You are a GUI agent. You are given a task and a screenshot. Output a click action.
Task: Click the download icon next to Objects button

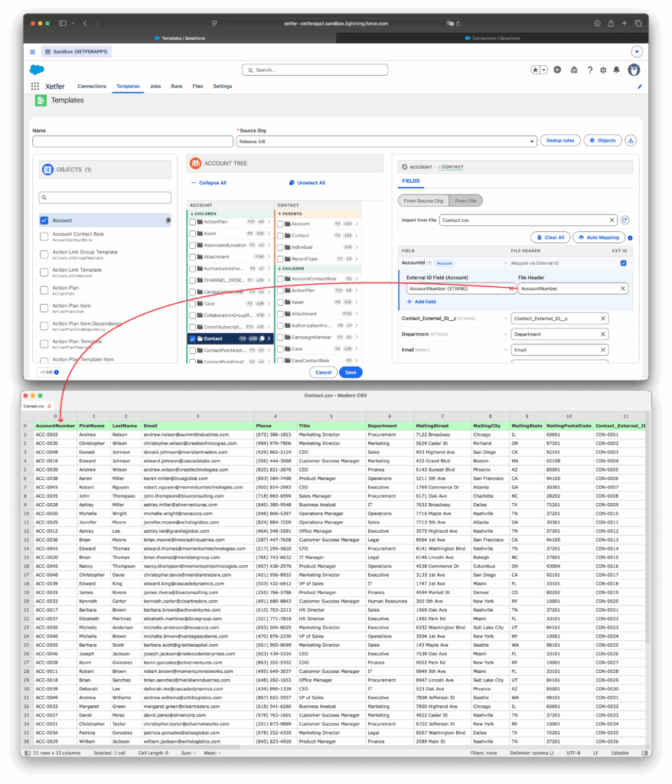pos(631,141)
